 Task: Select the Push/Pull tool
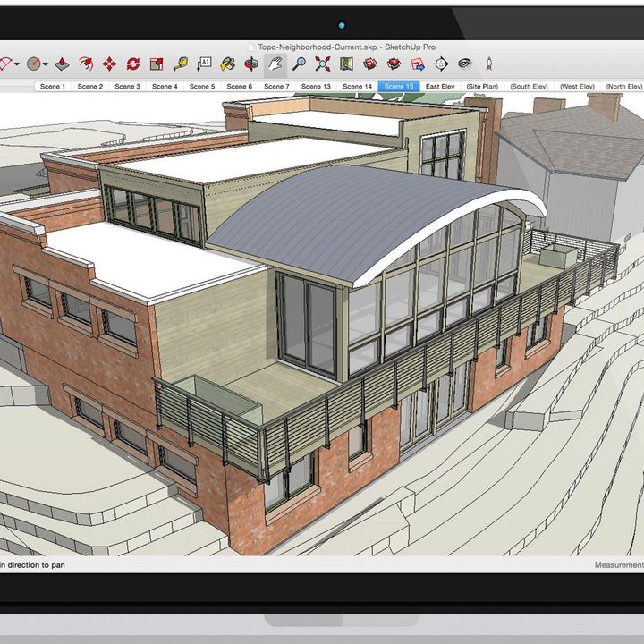62,64
